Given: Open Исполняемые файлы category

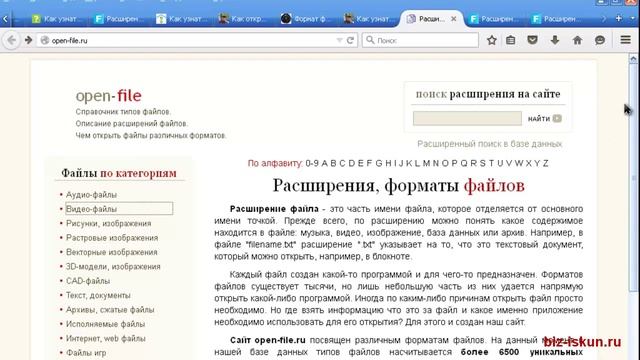Looking at the screenshot, I should click(x=105, y=324).
